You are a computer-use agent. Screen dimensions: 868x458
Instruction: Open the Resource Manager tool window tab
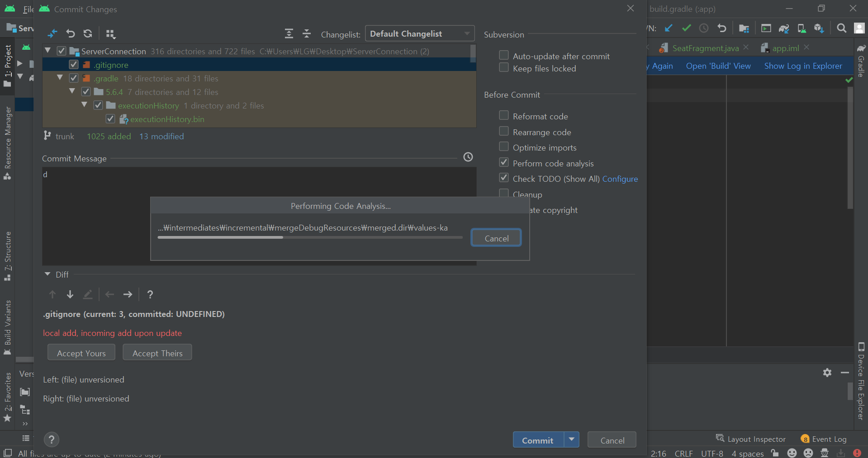click(7, 143)
